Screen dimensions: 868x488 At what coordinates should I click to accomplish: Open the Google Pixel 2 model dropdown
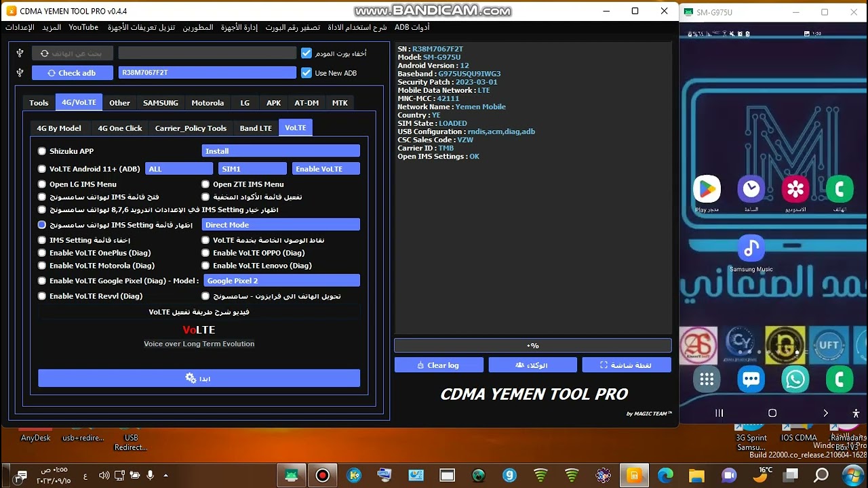pos(281,281)
